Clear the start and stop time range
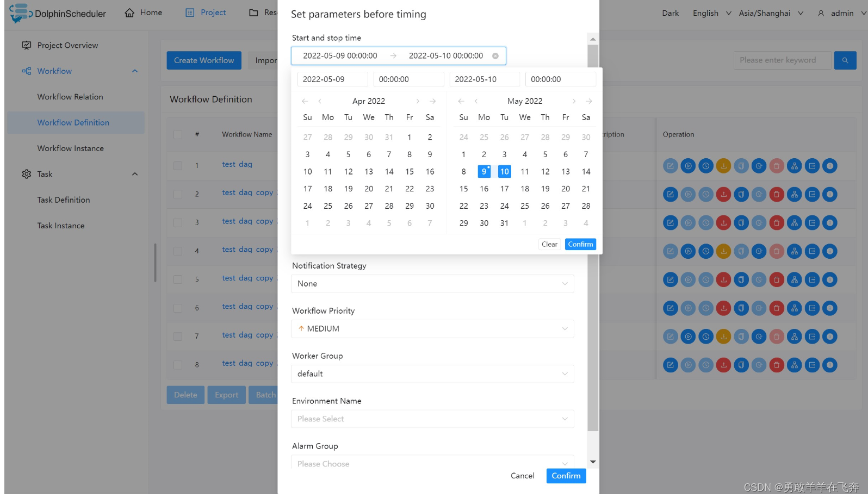 [495, 56]
